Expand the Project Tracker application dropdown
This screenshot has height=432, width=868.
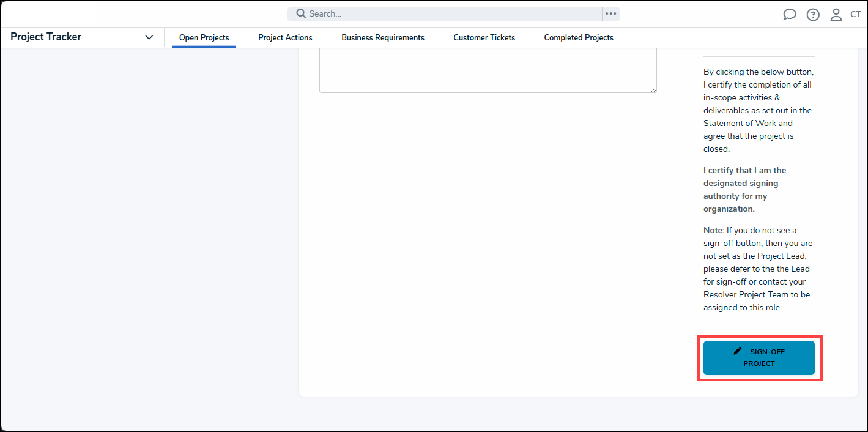click(149, 37)
